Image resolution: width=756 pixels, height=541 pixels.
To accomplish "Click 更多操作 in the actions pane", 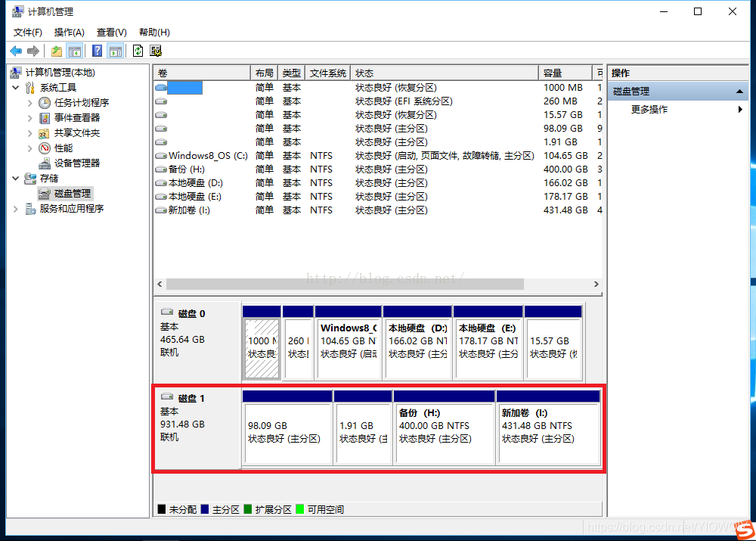I will pos(649,109).
